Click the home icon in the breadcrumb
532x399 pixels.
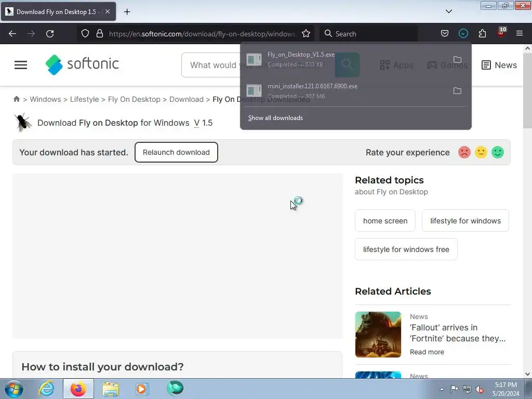coord(16,99)
